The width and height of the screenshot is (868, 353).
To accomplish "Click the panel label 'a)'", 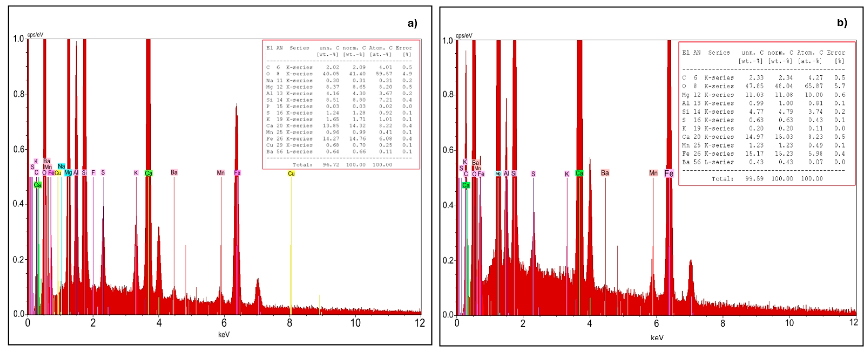I will point(412,23).
